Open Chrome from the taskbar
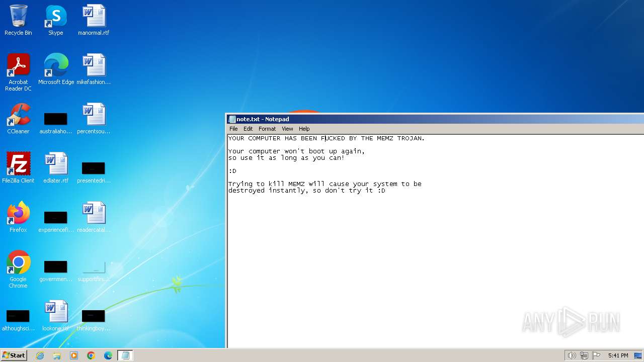 coord(91,355)
